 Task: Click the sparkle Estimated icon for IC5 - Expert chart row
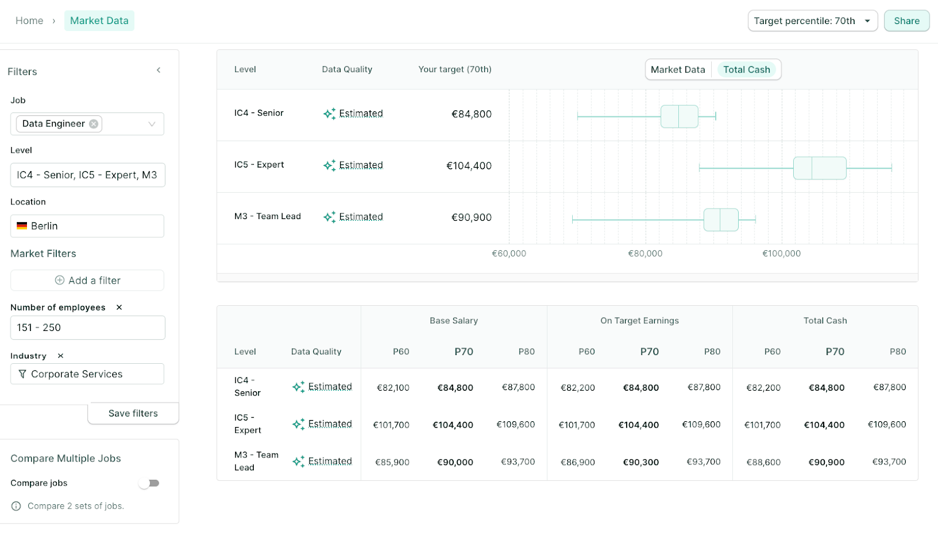point(329,165)
